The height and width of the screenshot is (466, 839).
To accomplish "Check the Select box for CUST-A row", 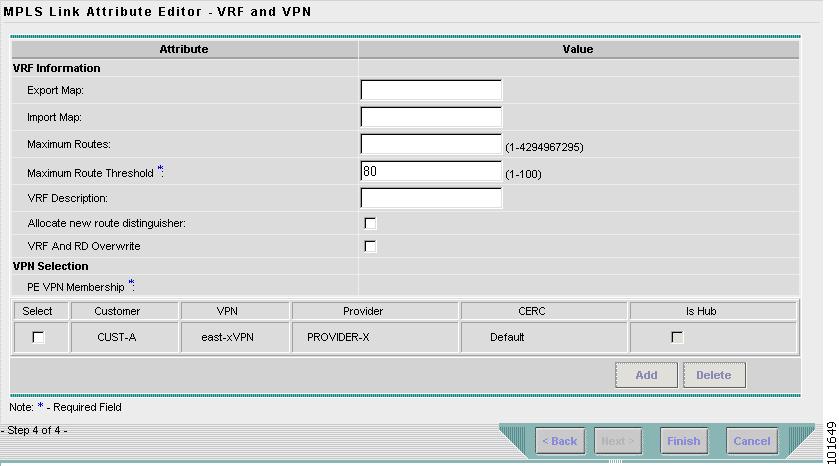I will [38, 337].
